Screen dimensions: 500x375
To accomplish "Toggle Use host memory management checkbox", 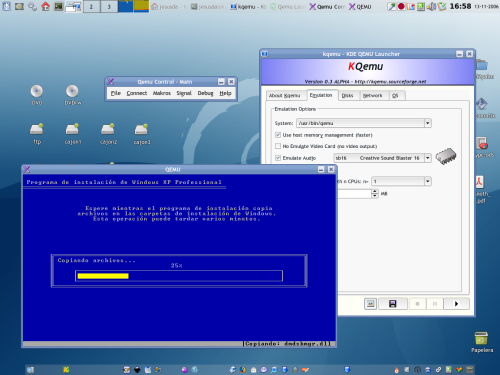I will 278,135.
